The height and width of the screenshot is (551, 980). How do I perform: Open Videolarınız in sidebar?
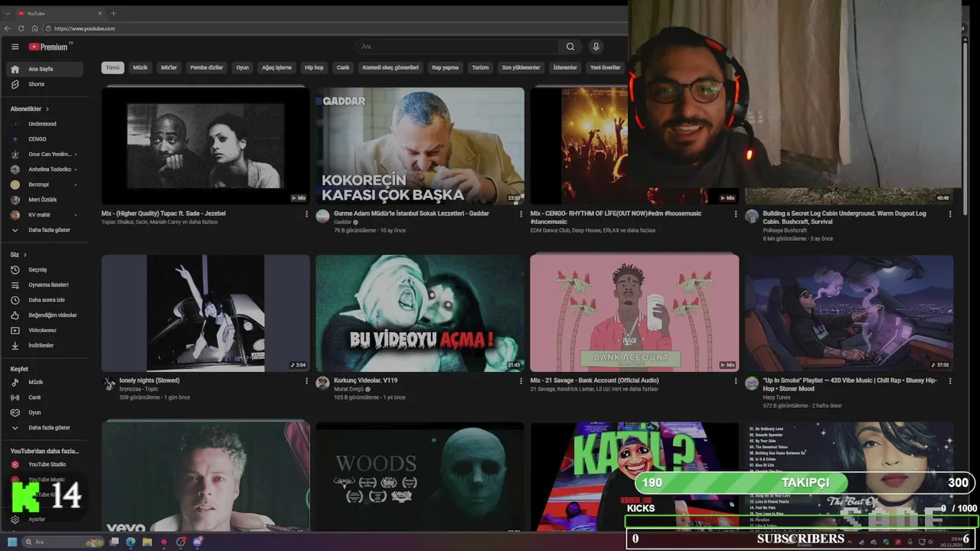pyautogui.click(x=44, y=331)
